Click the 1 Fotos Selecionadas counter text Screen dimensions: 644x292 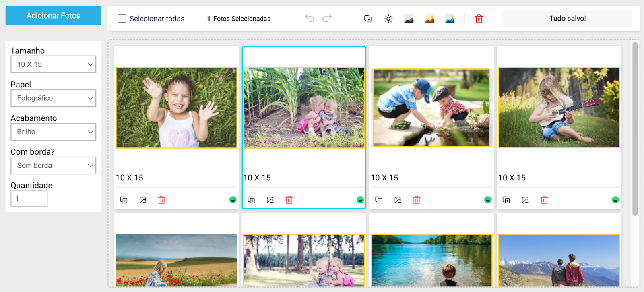pos(239,19)
